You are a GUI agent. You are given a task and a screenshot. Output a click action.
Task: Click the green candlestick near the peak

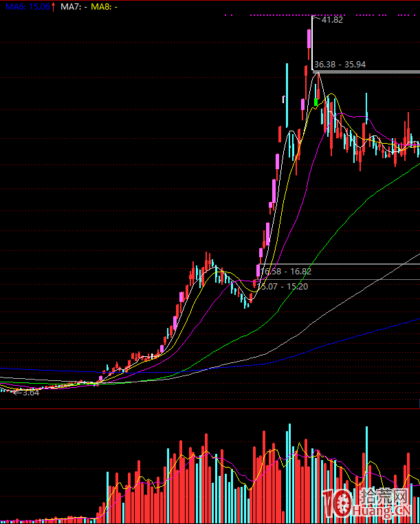316,102
